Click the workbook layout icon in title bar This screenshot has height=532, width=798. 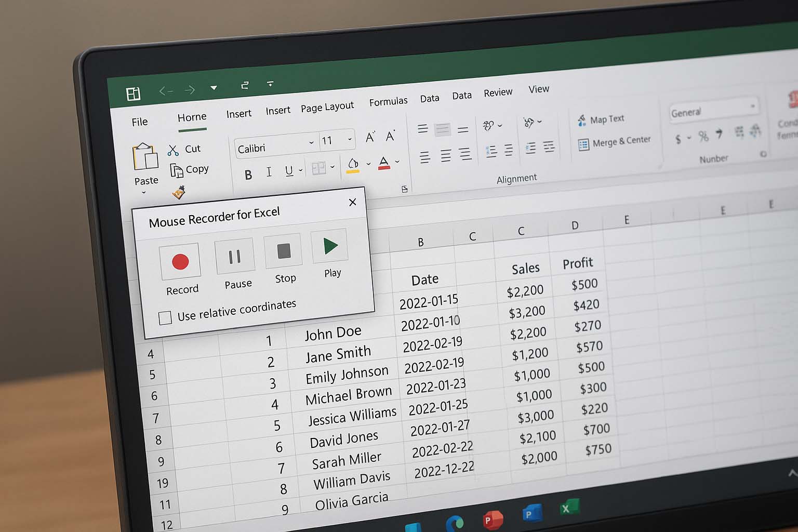point(133,94)
